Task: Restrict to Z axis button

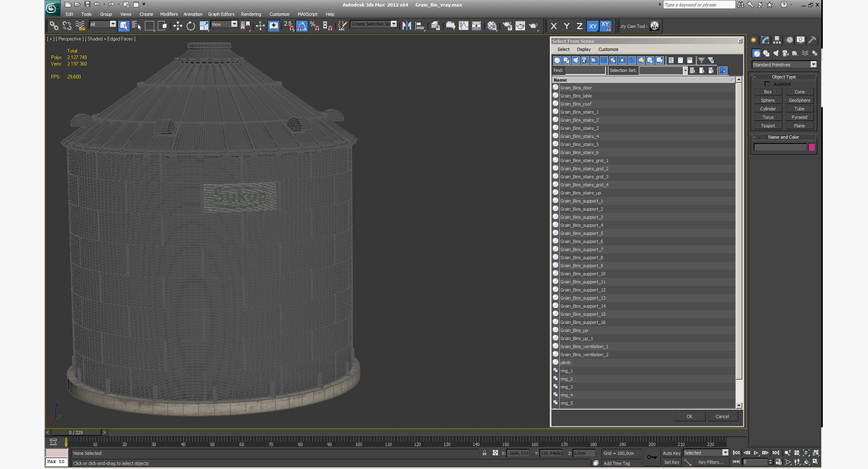Action: tap(579, 26)
